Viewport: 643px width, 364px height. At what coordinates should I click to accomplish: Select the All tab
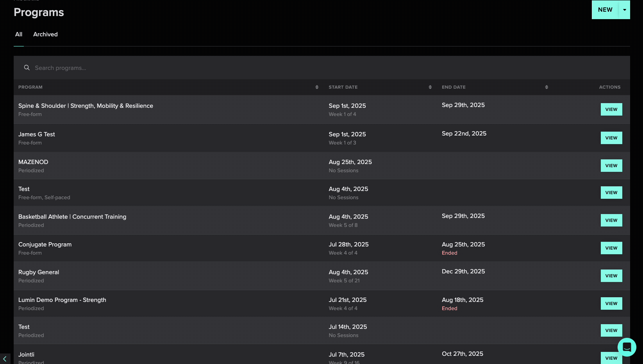[19, 34]
